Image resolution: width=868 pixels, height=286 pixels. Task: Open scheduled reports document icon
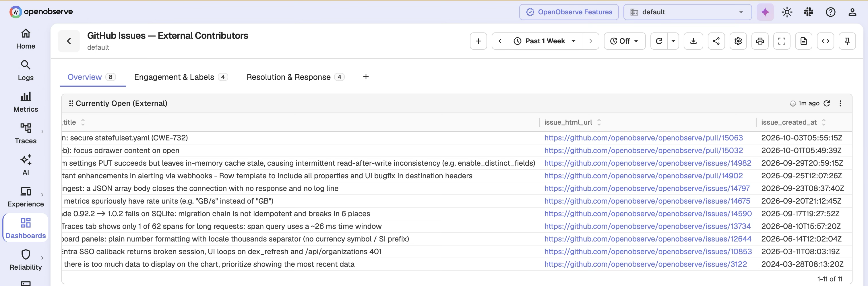804,41
